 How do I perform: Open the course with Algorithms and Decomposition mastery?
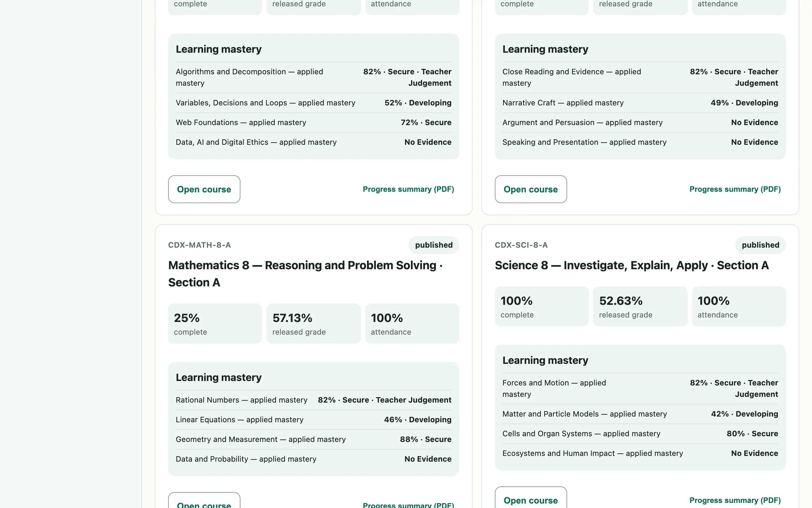pos(204,189)
